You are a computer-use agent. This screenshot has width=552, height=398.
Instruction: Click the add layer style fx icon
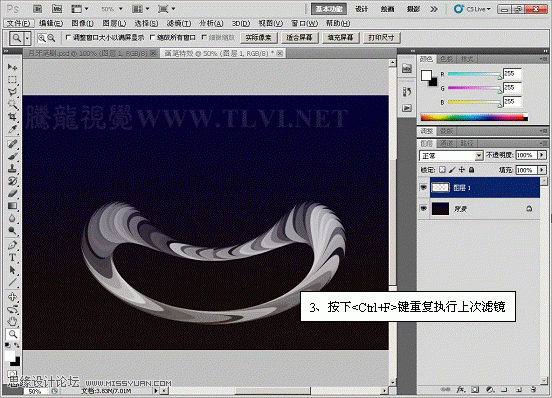pyautogui.click(x=460, y=390)
